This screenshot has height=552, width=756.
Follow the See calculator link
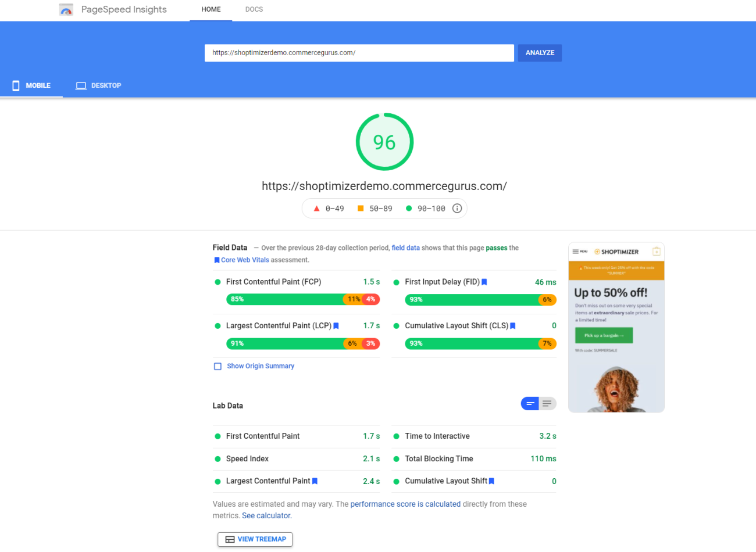[266, 515]
